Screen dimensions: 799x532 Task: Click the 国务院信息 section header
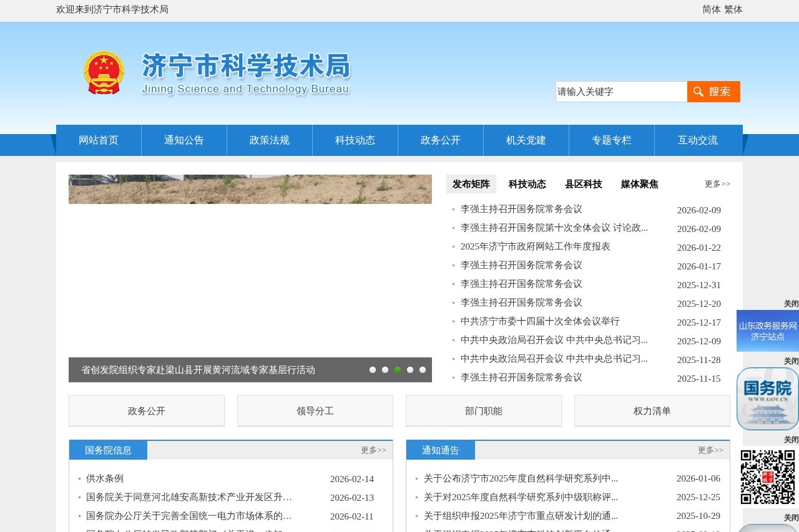(108, 450)
